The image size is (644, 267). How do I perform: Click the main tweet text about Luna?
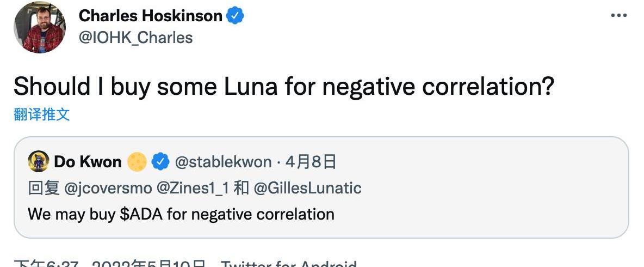click(x=283, y=87)
